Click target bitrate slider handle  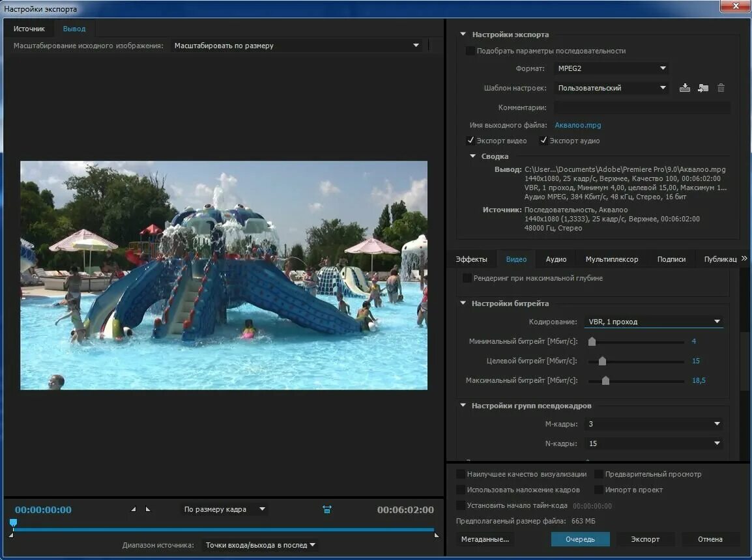[x=602, y=361]
